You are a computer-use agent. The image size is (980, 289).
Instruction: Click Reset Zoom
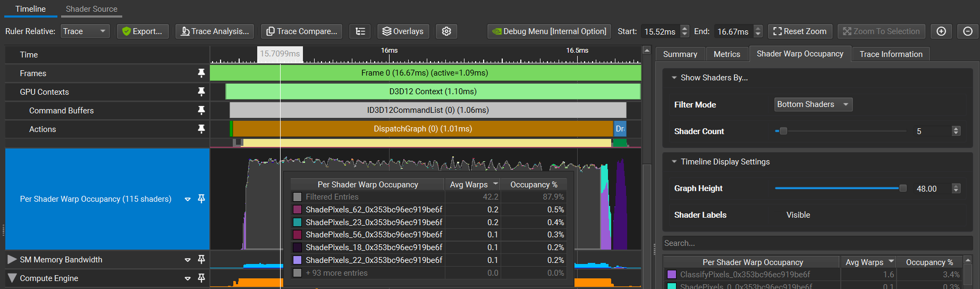click(x=800, y=31)
